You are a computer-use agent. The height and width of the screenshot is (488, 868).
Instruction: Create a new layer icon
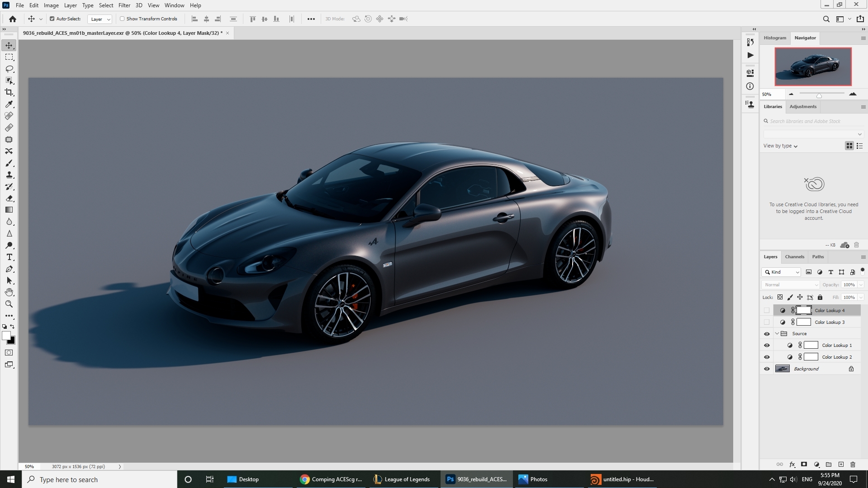[x=841, y=464]
